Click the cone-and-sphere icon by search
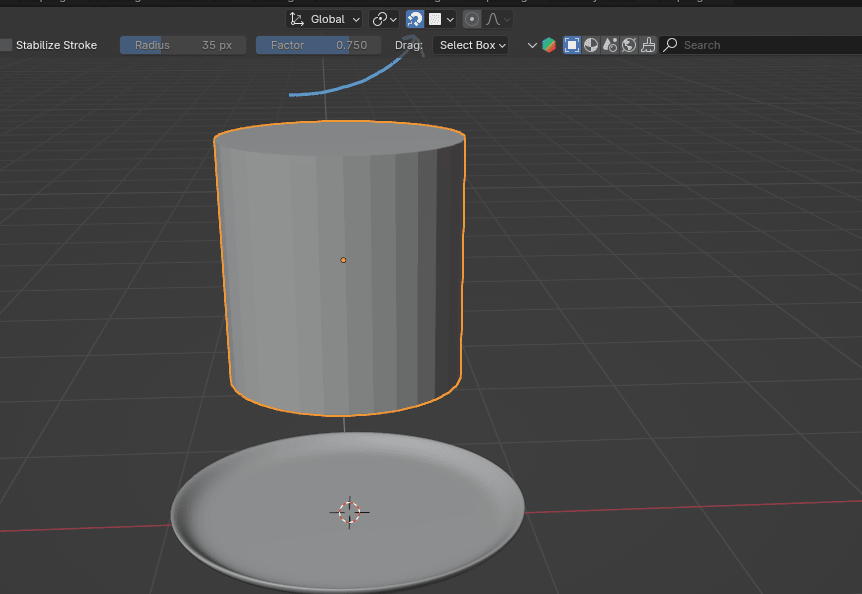The width and height of the screenshot is (862, 594). pos(610,45)
